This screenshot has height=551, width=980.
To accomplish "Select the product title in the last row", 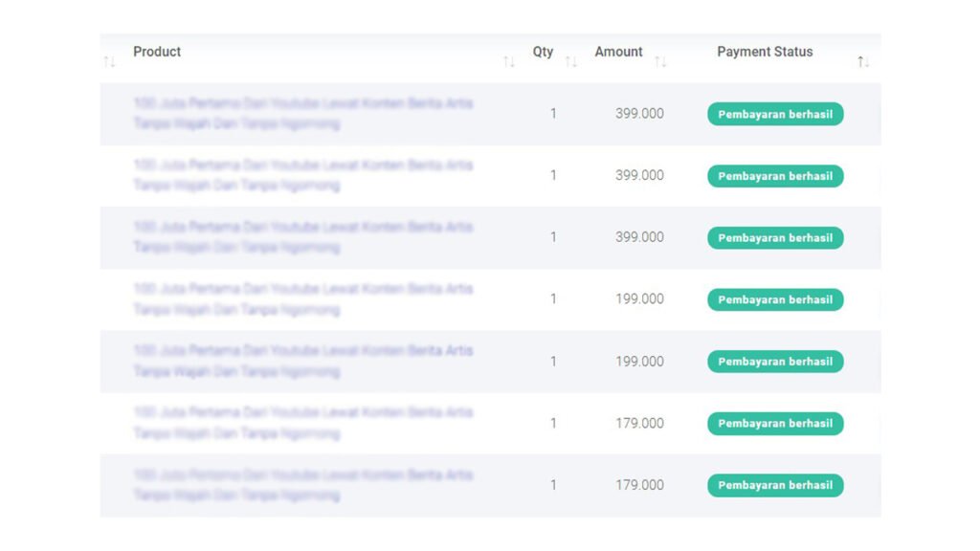I will tap(302, 485).
